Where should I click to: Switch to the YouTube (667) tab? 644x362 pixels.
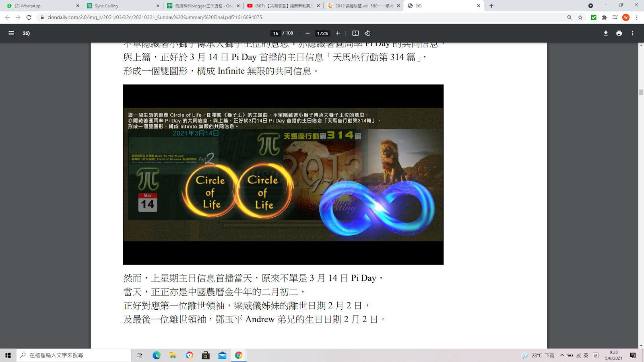click(x=283, y=6)
